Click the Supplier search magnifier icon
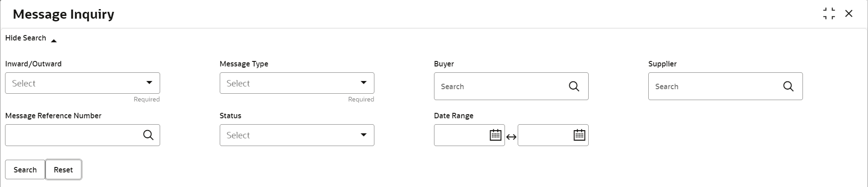The height and width of the screenshot is (187, 868). pos(788,86)
